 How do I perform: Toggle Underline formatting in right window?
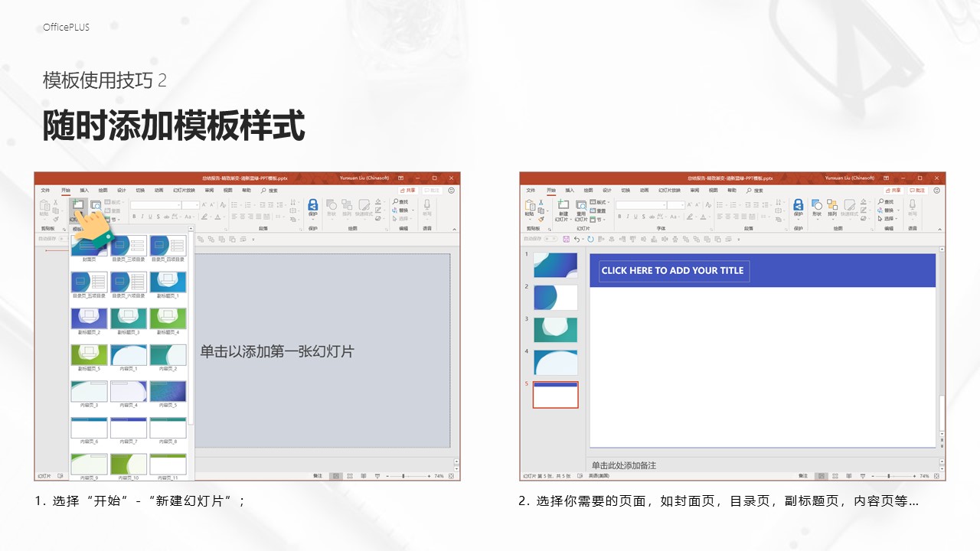pyautogui.click(x=635, y=217)
